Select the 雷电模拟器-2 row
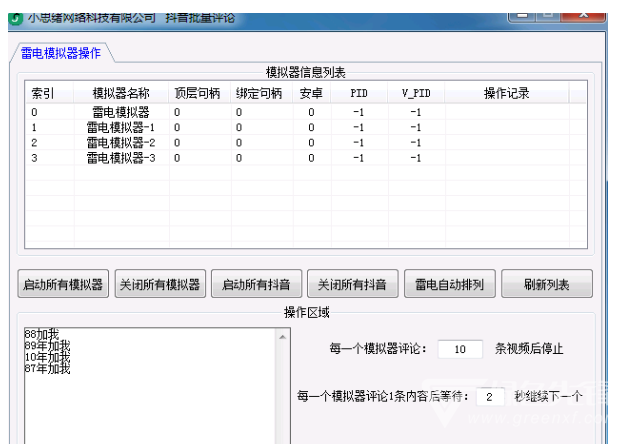 tap(121, 143)
